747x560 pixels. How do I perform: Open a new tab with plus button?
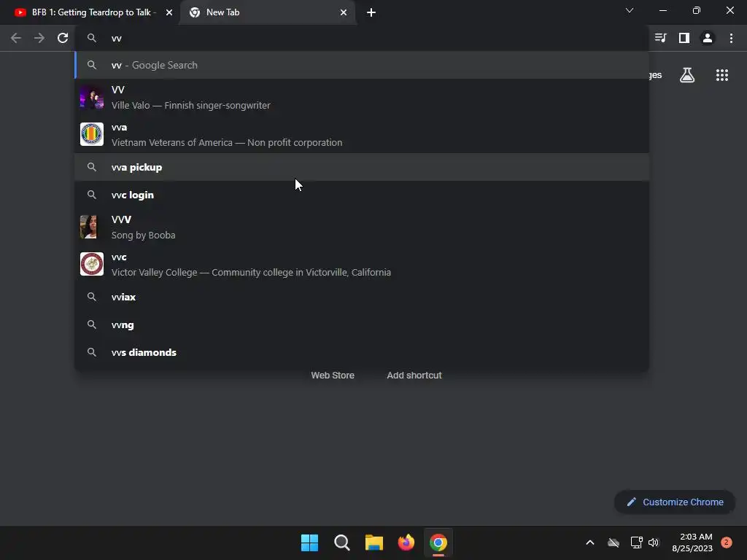(371, 12)
